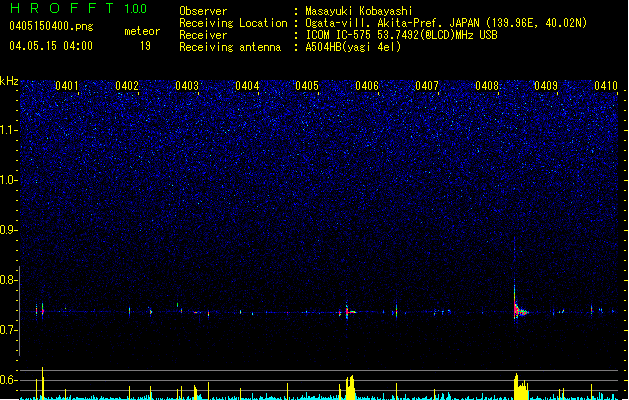The image size is (629, 400).
Task: Click the version number 1.00
Action: (x=136, y=8)
